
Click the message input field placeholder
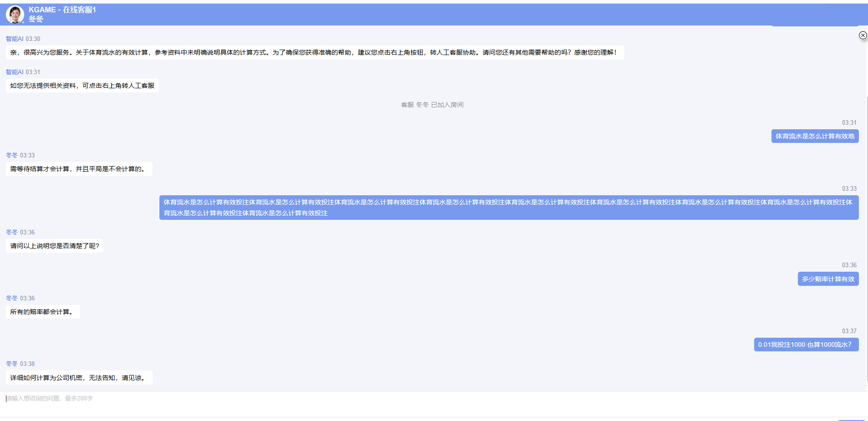[50, 399]
